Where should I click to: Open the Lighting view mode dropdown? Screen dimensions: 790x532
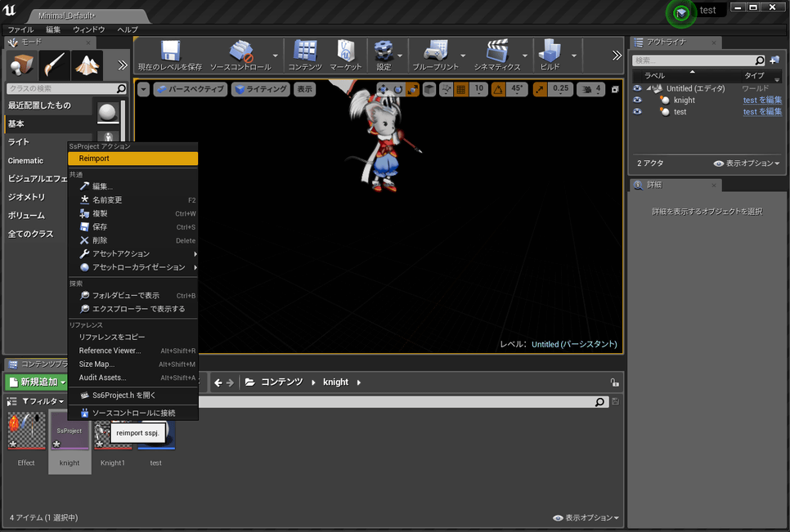tap(261, 89)
